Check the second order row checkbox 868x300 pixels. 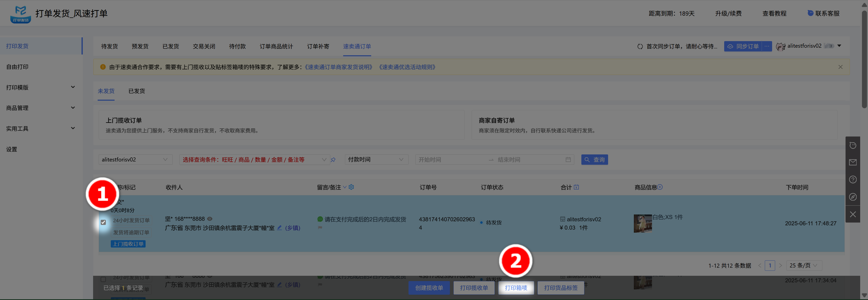point(103,280)
